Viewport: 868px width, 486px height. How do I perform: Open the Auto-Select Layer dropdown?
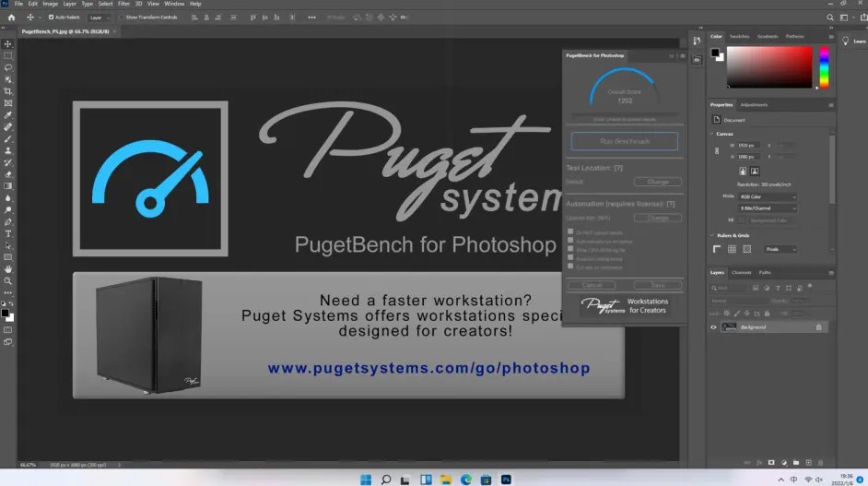pyautogui.click(x=100, y=18)
